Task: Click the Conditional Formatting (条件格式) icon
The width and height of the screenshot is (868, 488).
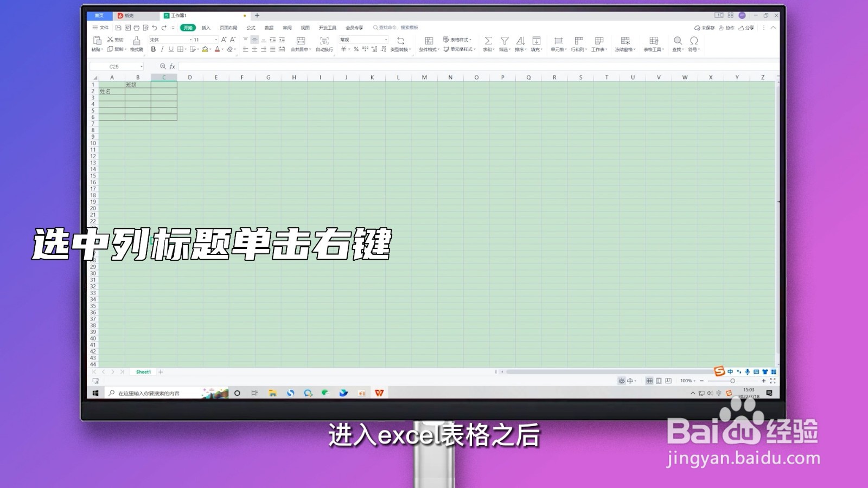Action: (429, 41)
